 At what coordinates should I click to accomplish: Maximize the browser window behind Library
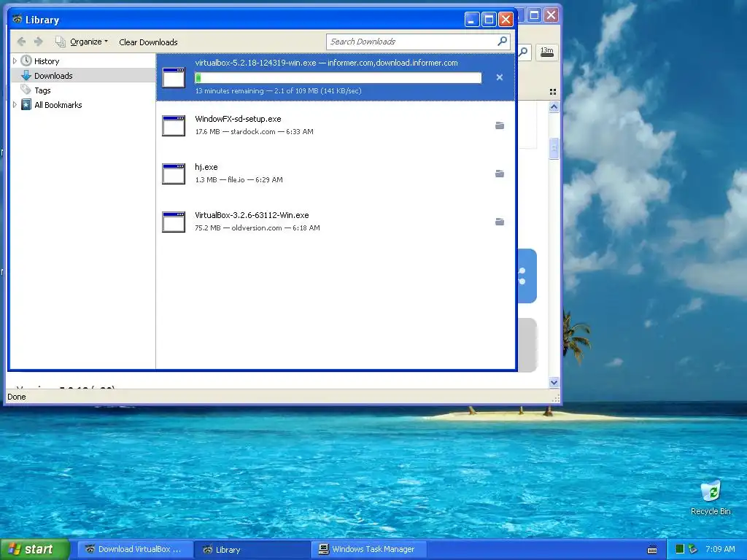pyautogui.click(x=534, y=15)
